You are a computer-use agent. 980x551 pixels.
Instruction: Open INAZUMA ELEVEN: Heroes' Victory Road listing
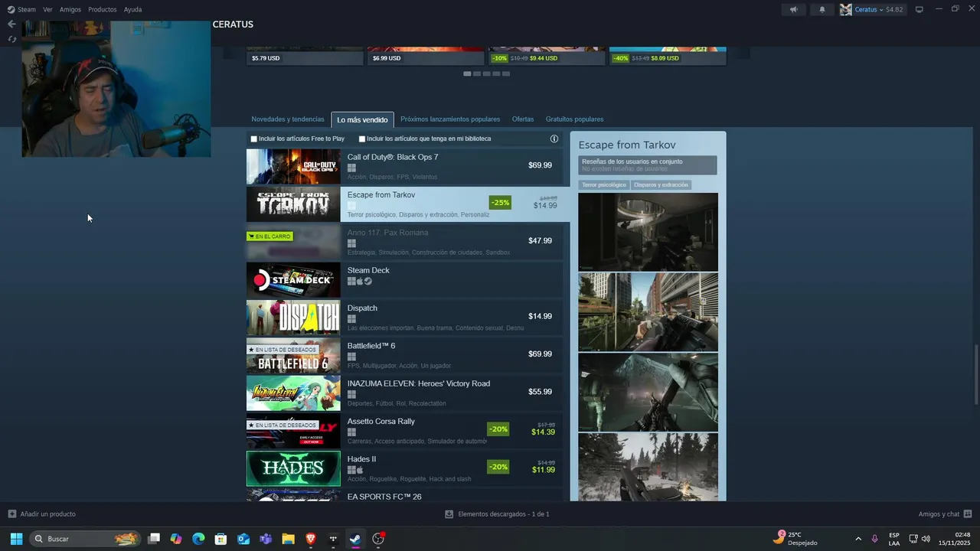[x=404, y=393]
